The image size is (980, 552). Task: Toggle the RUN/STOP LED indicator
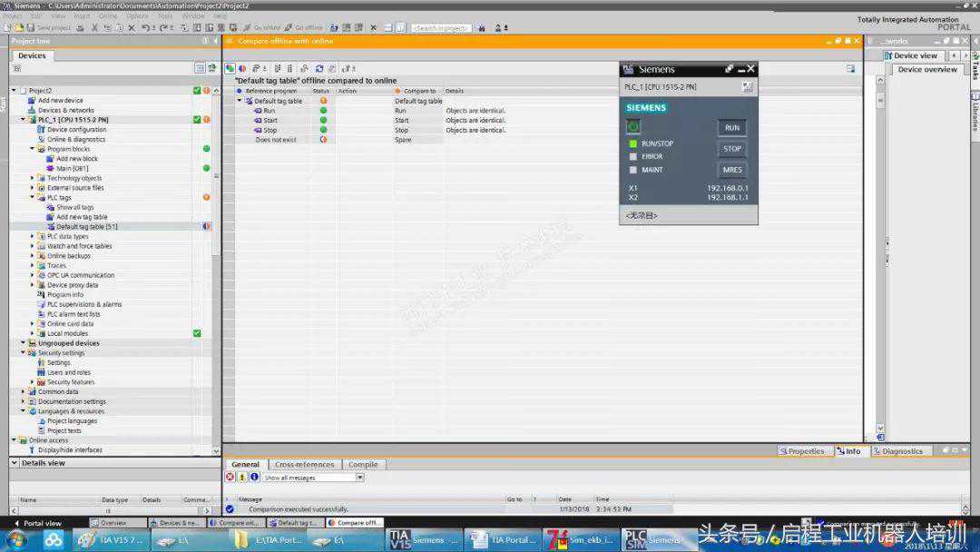633,144
